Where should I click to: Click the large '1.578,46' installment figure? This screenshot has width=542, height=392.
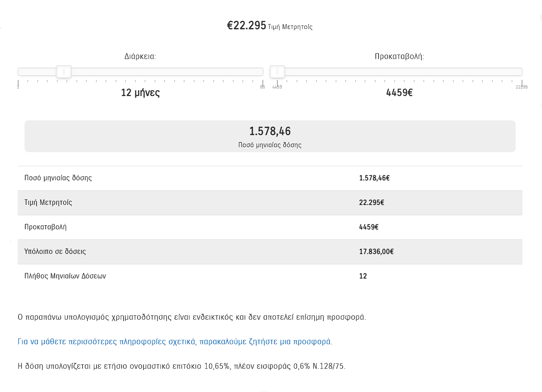(270, 131)
